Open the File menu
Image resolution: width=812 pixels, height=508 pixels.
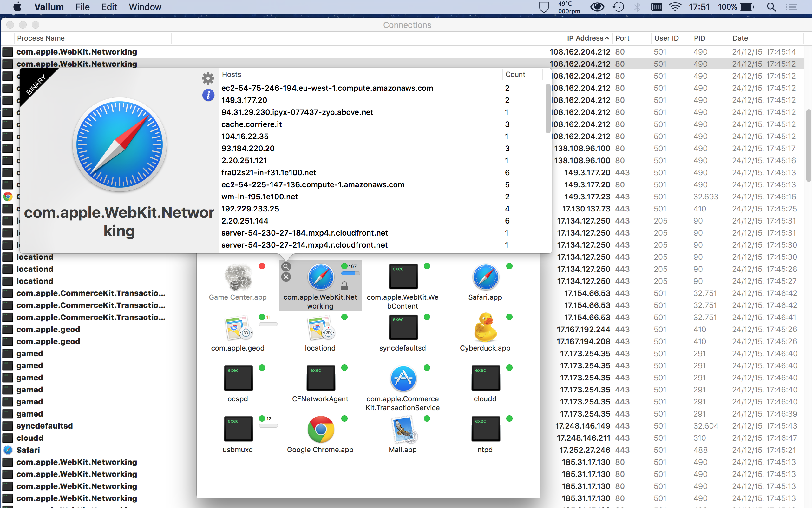point(82,7)
